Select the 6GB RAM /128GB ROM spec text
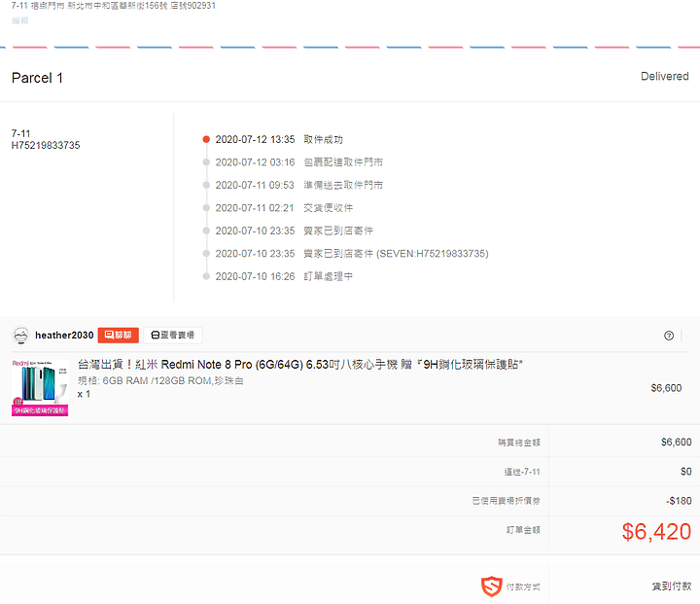The height and width of the screenshot is (604, 700). [x=160, y=380]
